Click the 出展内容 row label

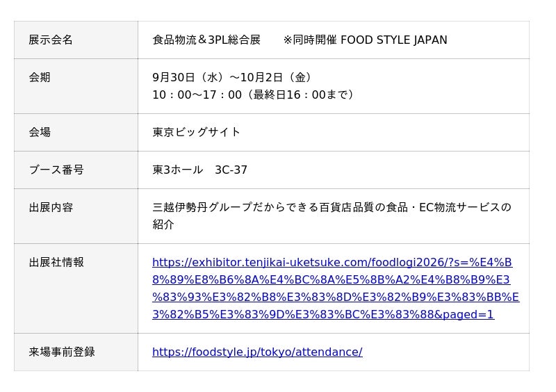tap(51, 207)
